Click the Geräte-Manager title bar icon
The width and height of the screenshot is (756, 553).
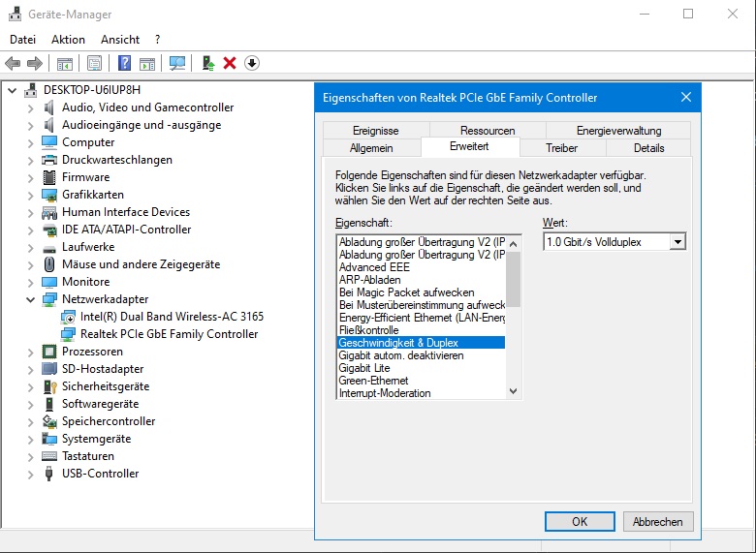click(x=15, y=15)
